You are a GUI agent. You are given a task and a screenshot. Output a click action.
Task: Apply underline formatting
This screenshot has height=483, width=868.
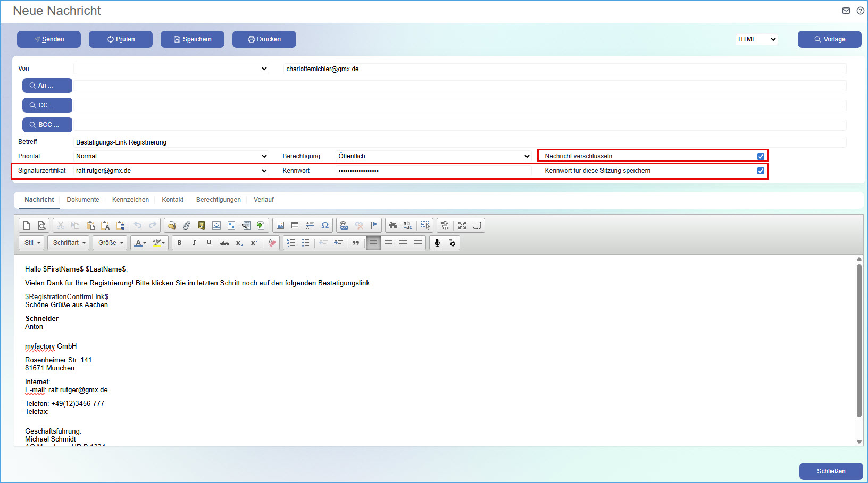tap(209, 243)
